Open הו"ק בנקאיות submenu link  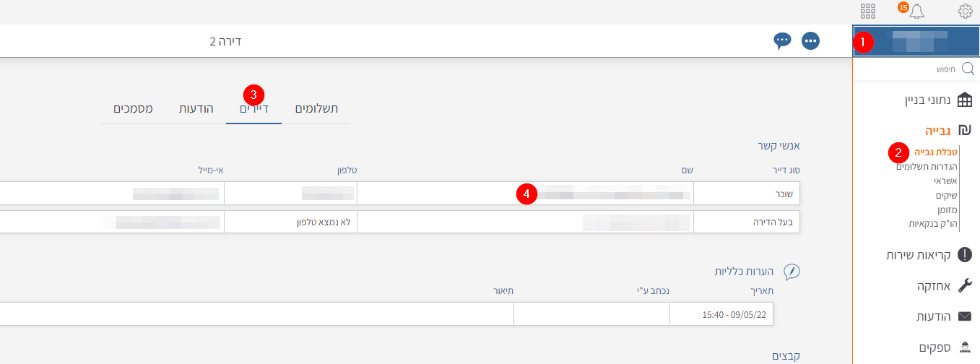coord(933,224)
